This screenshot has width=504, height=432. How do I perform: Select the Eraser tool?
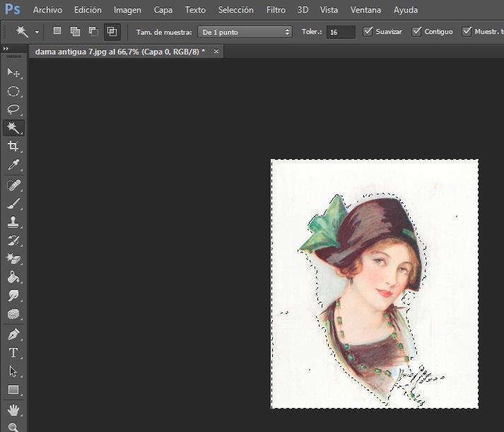pyautogui.click(x=13, y=259)
